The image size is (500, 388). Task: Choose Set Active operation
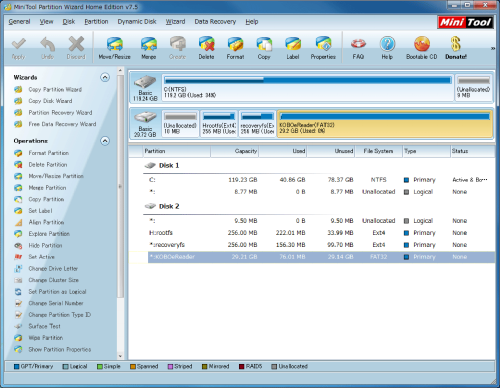click(41, 257)
